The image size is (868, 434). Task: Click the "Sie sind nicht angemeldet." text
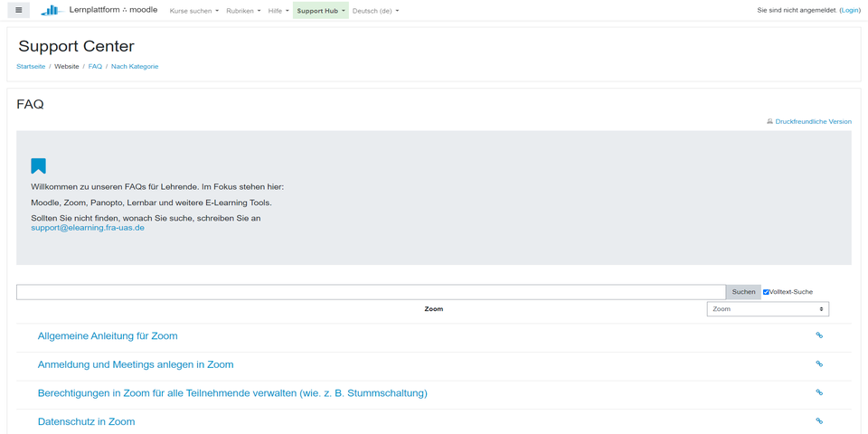pos(797,11)
